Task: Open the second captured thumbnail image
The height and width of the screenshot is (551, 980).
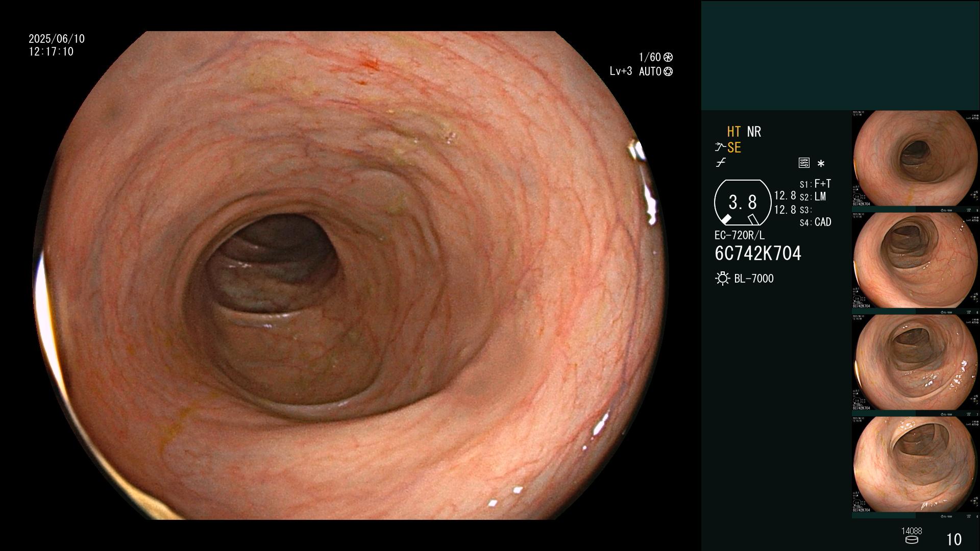Action: 916,261
